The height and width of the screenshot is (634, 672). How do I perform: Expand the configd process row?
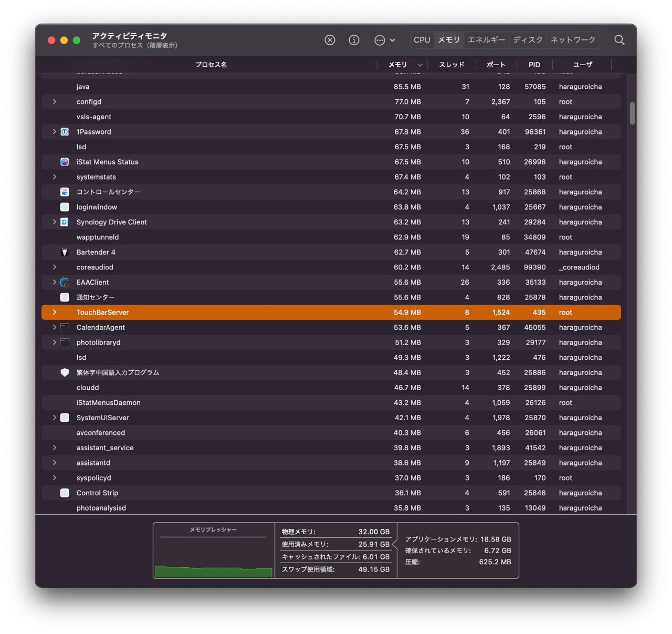(x=54, y=101)
